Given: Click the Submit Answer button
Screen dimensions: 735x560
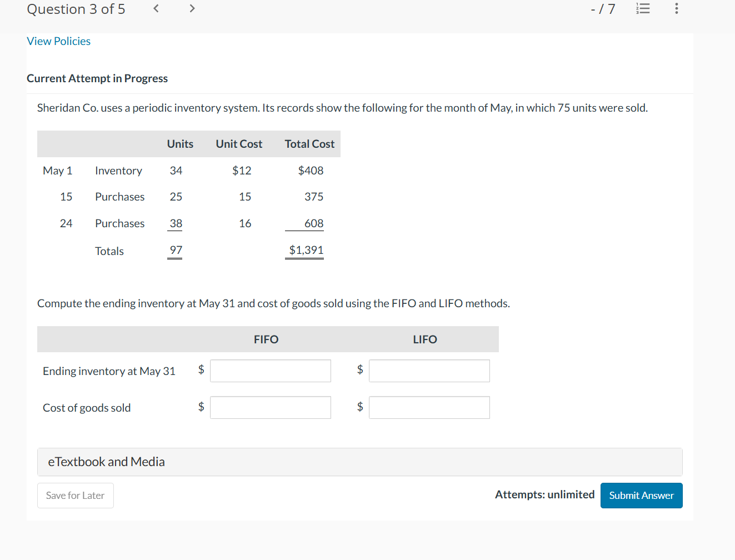Looking at the screenshot, I should (642, 496).
